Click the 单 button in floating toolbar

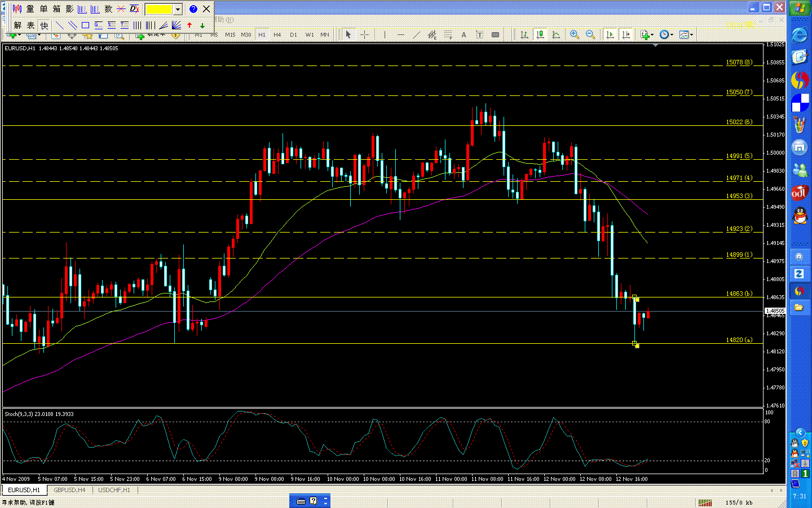click(x=43, y=9)
